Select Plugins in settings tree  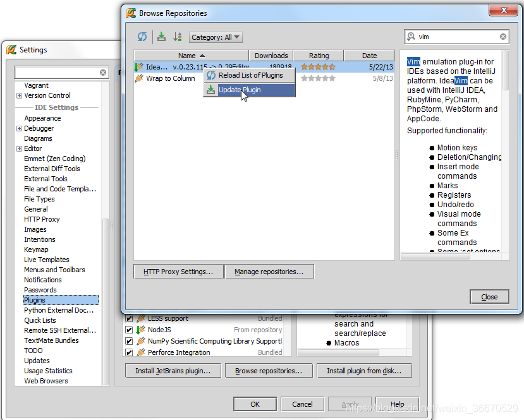coord(61,300)
